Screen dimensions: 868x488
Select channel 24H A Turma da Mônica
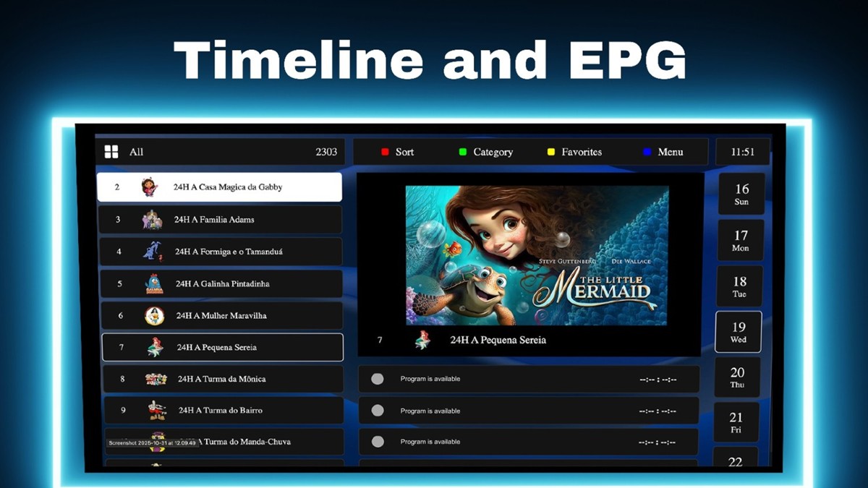pyautogui.click(x=224, y=379)
